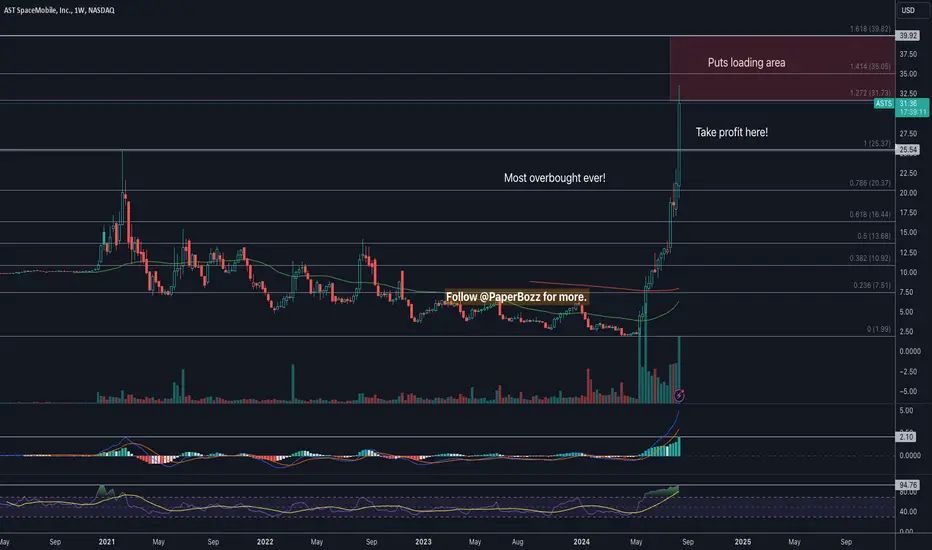Click the lightning bolt event icon above volume bars
The image size is (932, 550).
click(679, 395)
